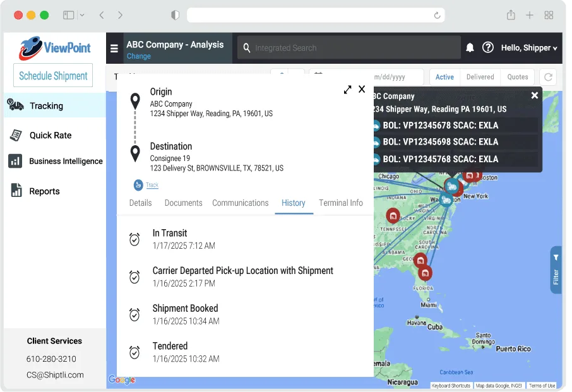
Task: Click the Shipment Booked status clock icon
Action: 134,314
